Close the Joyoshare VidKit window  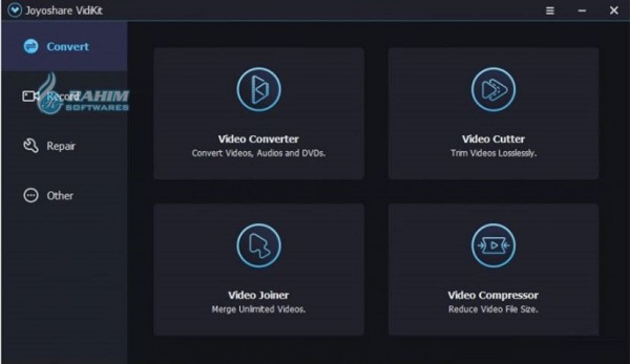point(614,10)
